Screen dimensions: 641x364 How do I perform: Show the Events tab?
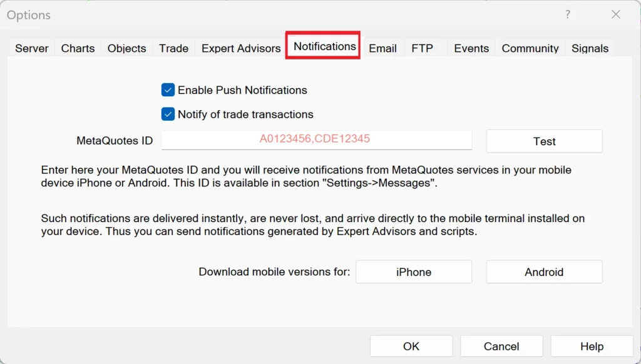[x=471, y=48]
